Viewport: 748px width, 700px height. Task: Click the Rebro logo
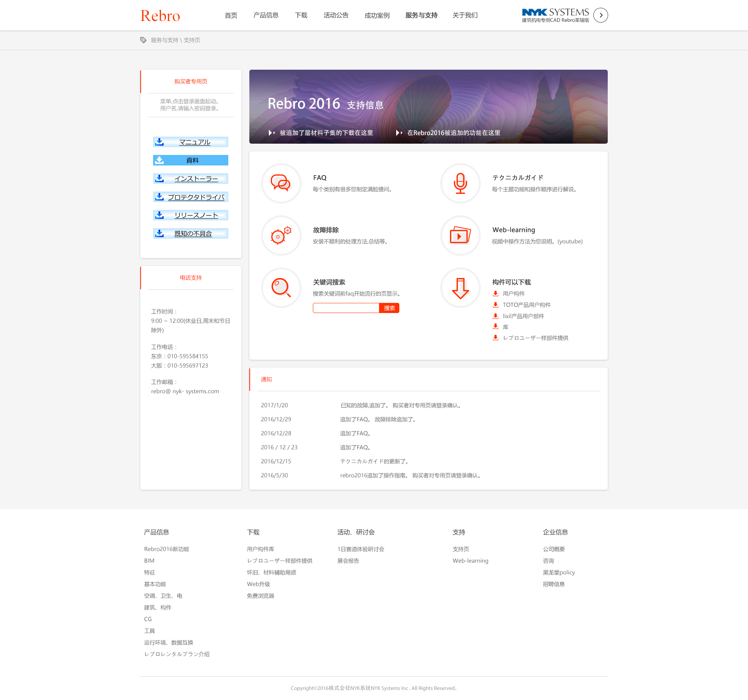pos(160,16)
